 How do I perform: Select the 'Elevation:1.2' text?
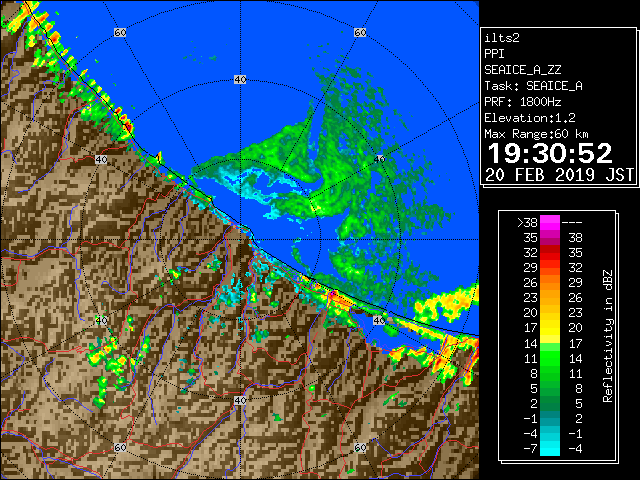click(x=530, y=118)
